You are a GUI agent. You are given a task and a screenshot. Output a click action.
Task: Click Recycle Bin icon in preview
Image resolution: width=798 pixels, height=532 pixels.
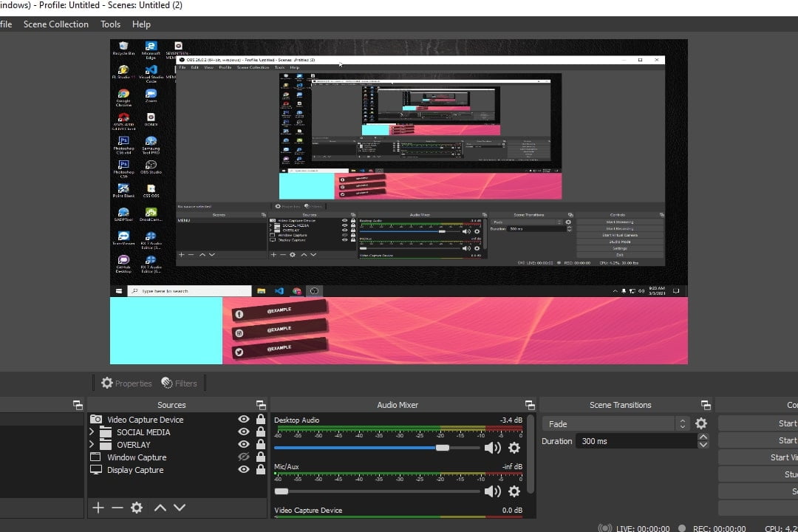point(123,48)
